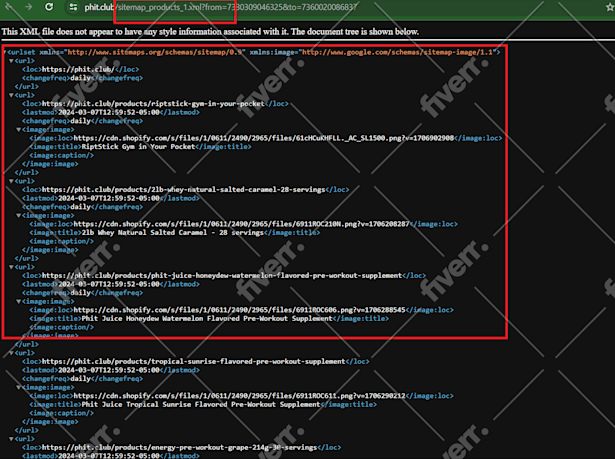Click lastmod line under 2lb-whey product
This screenshot has width=615, height=459.
(x=111, y=198)
